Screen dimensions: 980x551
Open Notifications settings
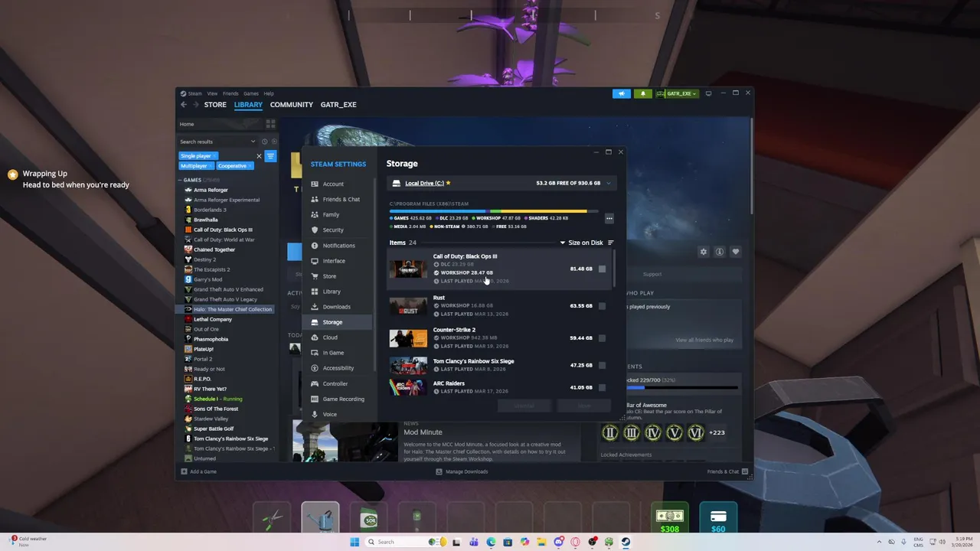pos(339,246)
